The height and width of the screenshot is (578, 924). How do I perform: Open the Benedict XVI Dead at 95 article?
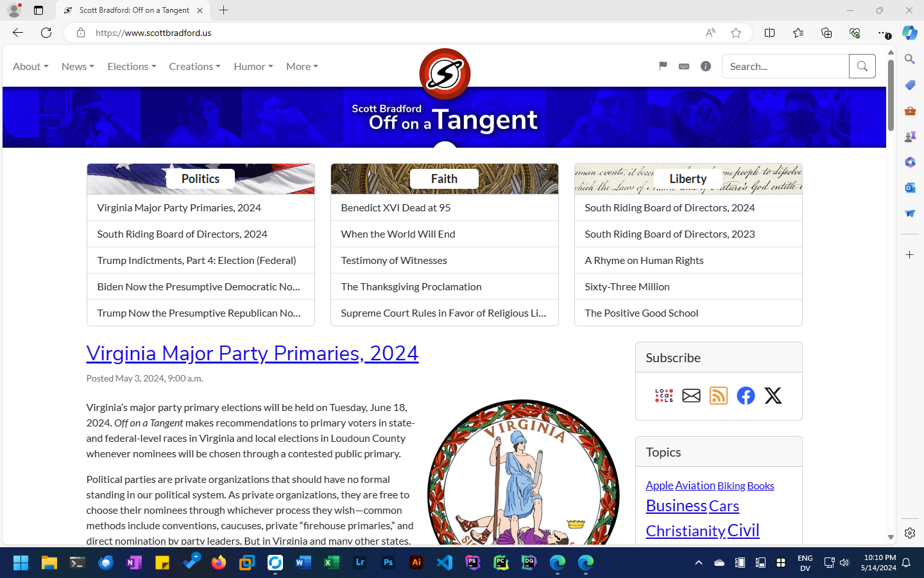click(x=396, y=207)
